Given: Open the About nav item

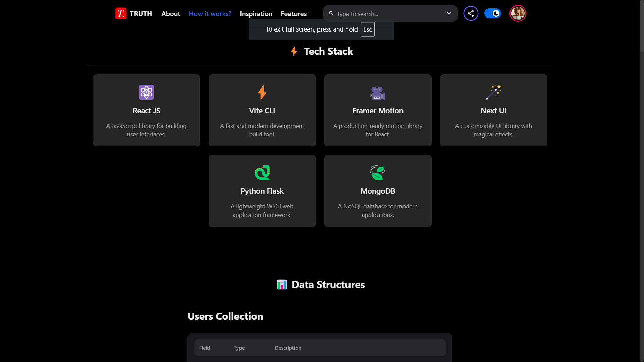Looking at the screenshot, I should tap(171, 14).
